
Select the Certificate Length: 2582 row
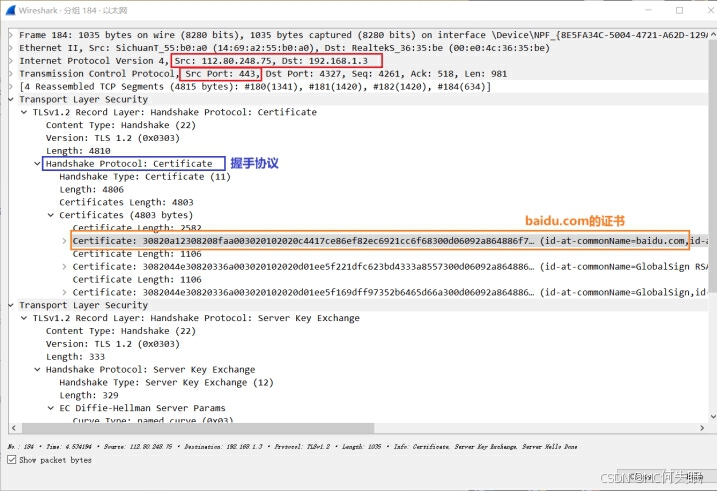point(128,228)
